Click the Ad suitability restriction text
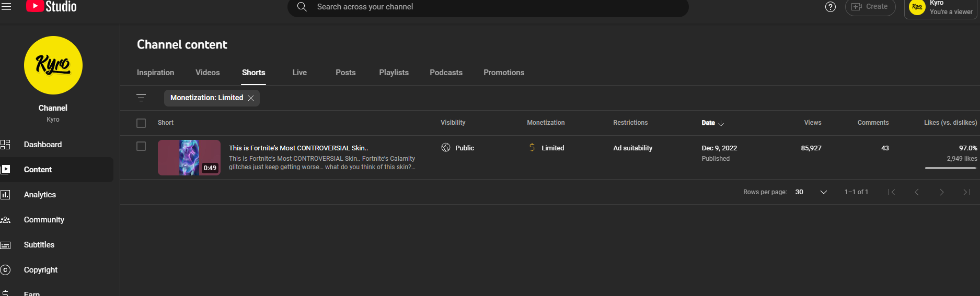 (633, 148)
